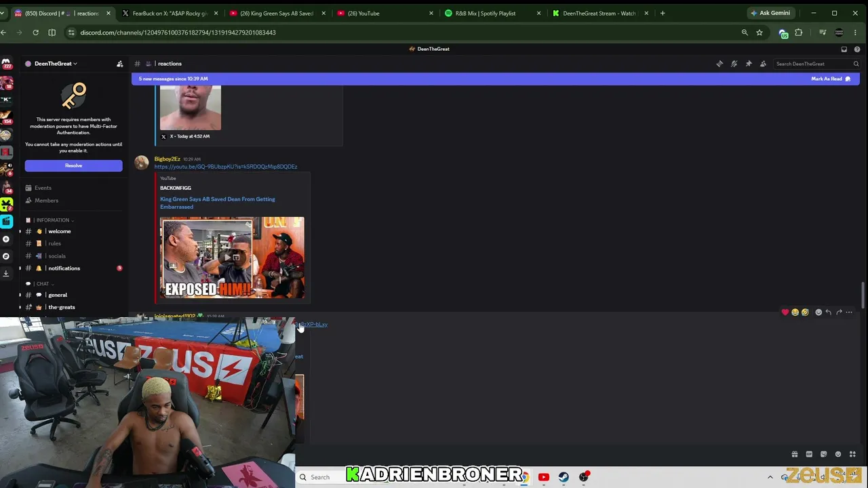Open Bigboy2Ez youtu.be link
The height and width of the screenshot is (488, 868).
(x=226, y=167)
